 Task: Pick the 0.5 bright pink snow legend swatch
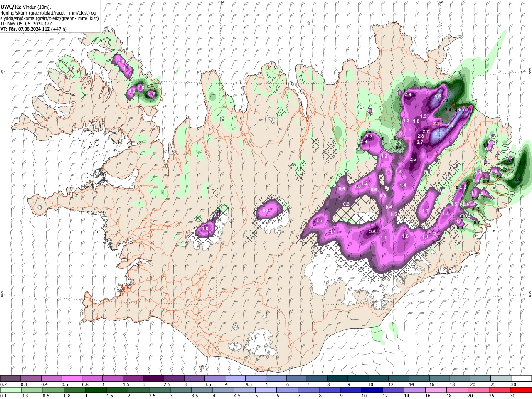click(71, 379)
